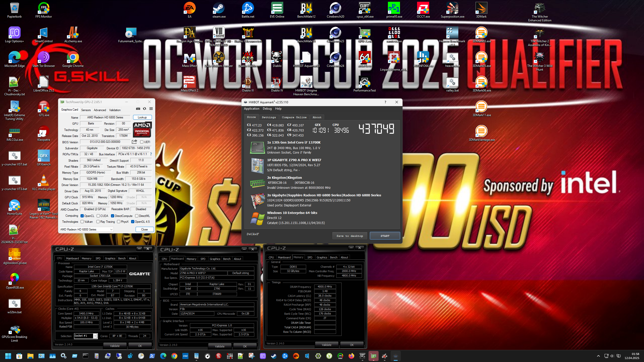Open OCCT.exe desktop shortcut

423,11
